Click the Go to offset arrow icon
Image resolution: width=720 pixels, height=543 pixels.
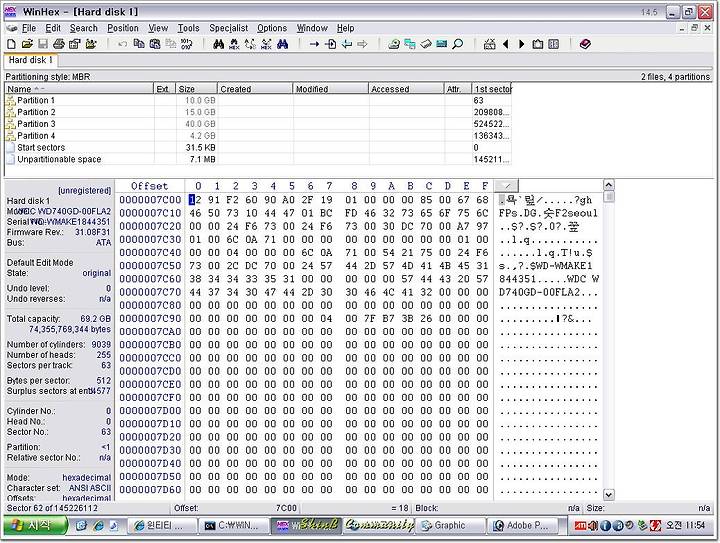[x=314, y=44]
